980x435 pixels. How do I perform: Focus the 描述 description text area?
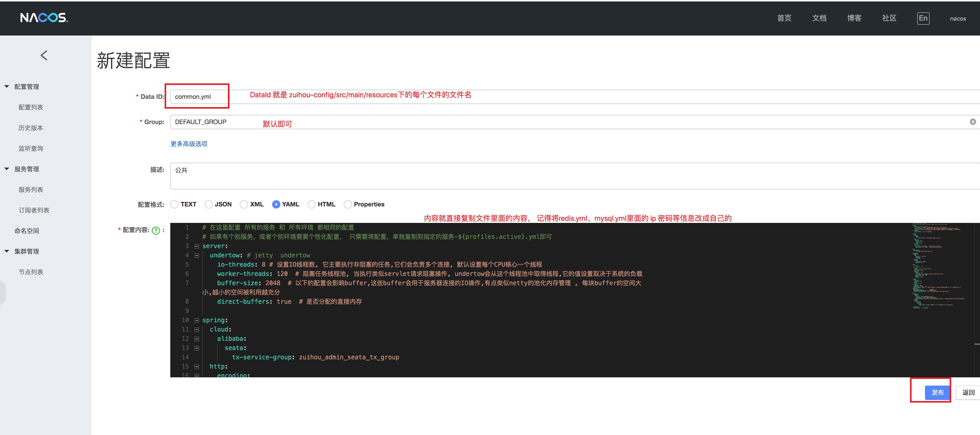tap(575, 176)
